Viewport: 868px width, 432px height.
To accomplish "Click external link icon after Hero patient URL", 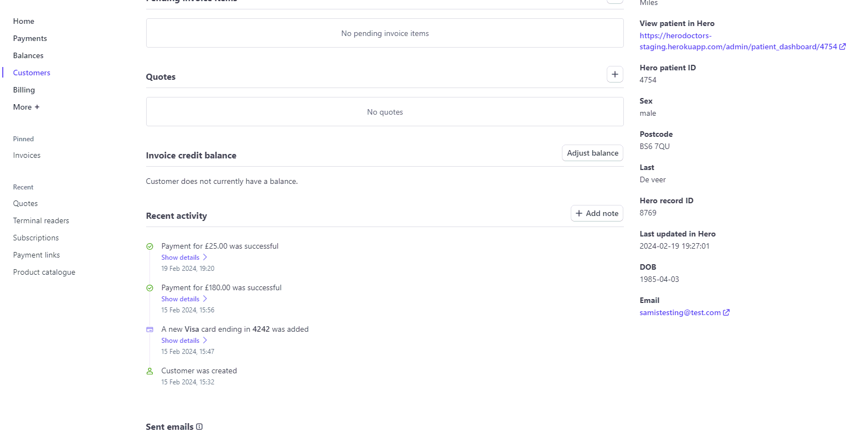I will tap(843, 47).
